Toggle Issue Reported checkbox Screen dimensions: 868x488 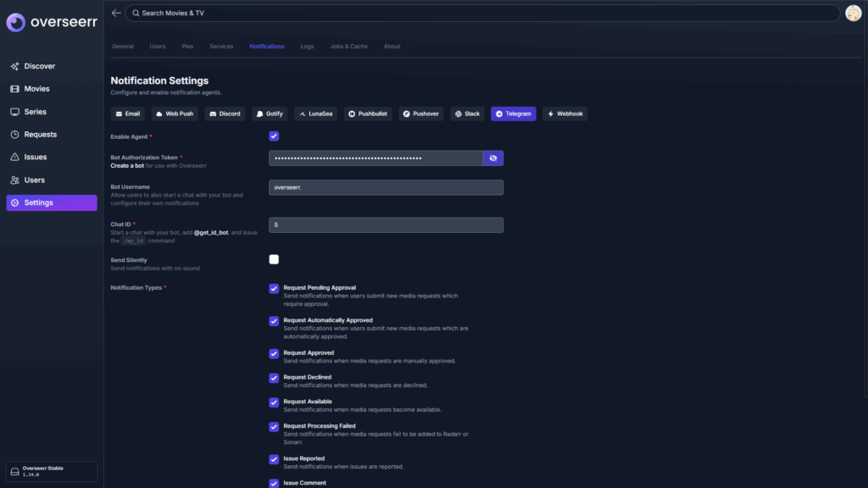click(x=274, y=459)
